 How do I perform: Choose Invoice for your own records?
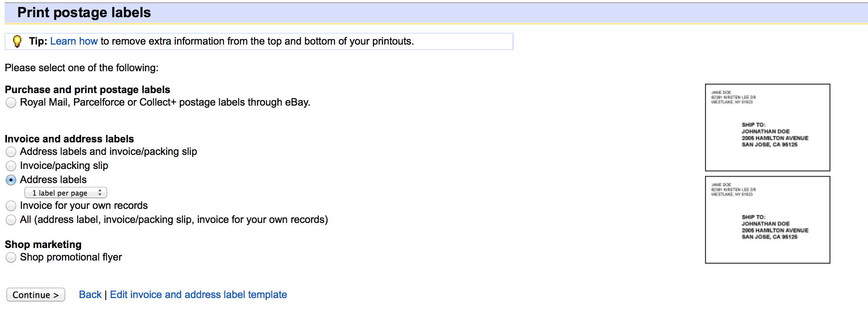point(11,206)
